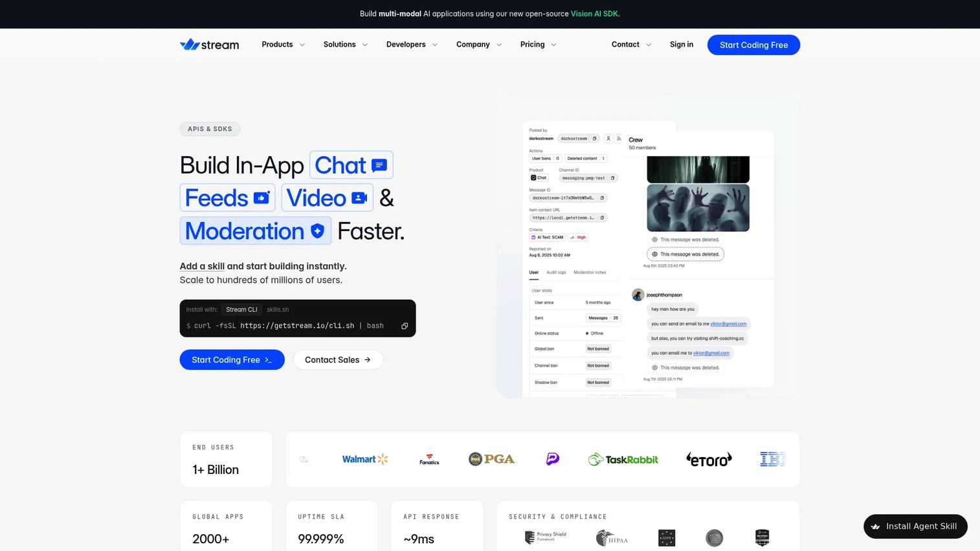The width and height of the screenshot is (980, 551).
Task: Click the ISO shield badge
Action: point(763,537)
